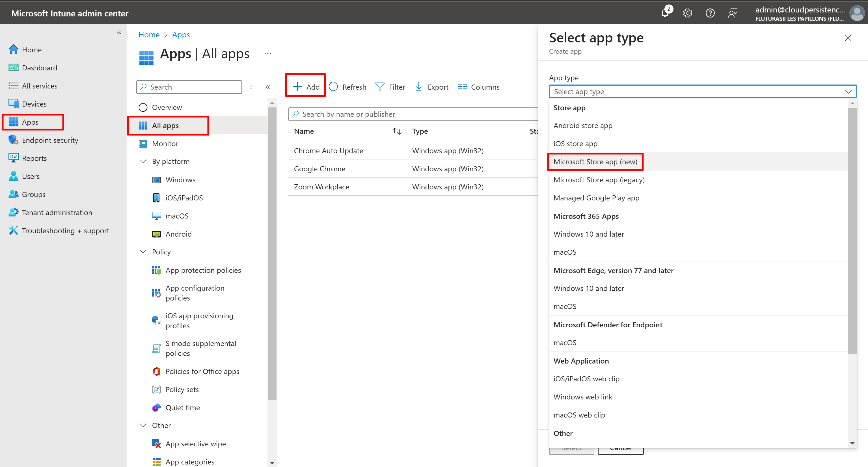Choose Windows web link option
This screenshot has height=467, width=868.
pyautogui.click(x=699, y=397)
